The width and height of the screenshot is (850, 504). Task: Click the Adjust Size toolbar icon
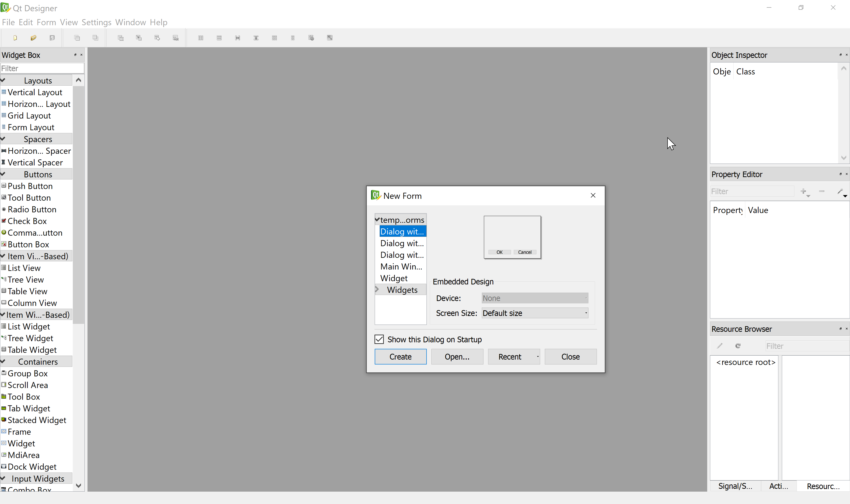(x=329, y=38)
